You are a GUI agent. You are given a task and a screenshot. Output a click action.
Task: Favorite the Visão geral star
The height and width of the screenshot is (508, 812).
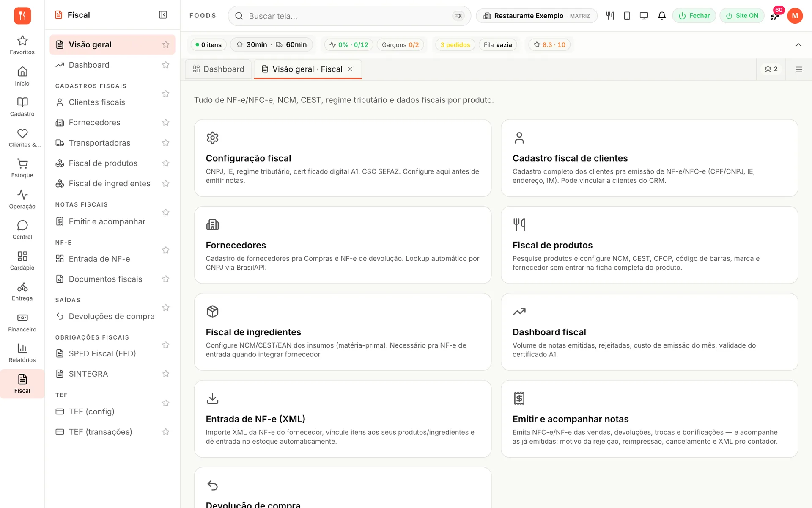click(x=166, y=44)
